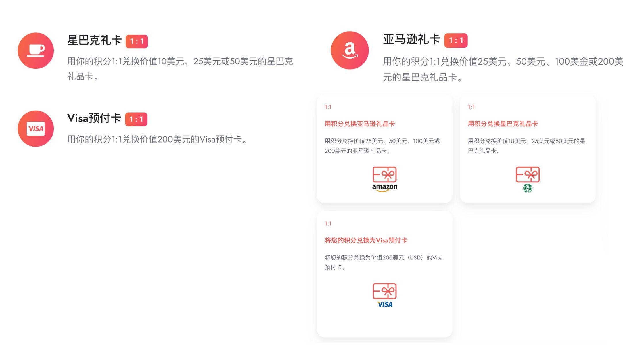This screenshot has width=644, height=362.
Task: Click the Amazon logo circle icon
Action: (x=350, y=50)
